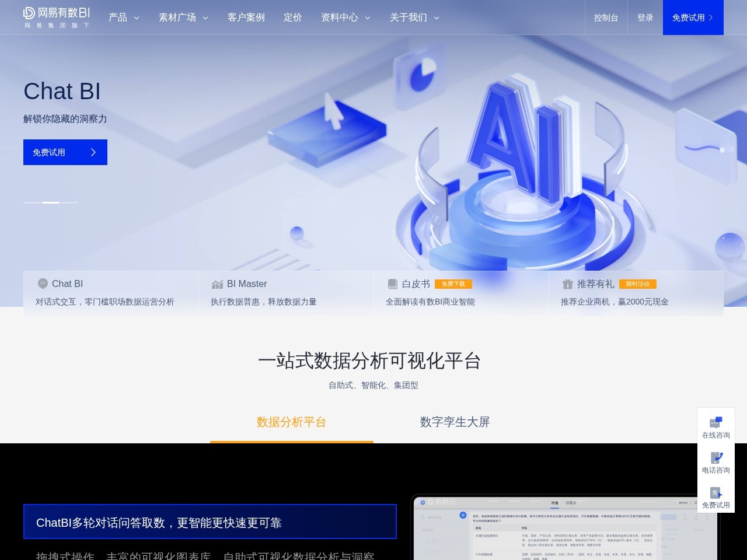Expand the 产品 dropdown menu
The image size is (747, 560).
click(124, 17)
